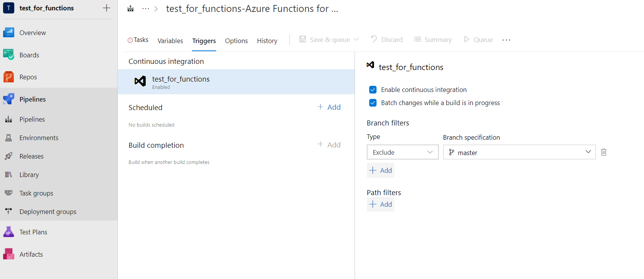Screen dimensions: 644x279
Task: Open the Releases rocket icon
Action: 8,156
